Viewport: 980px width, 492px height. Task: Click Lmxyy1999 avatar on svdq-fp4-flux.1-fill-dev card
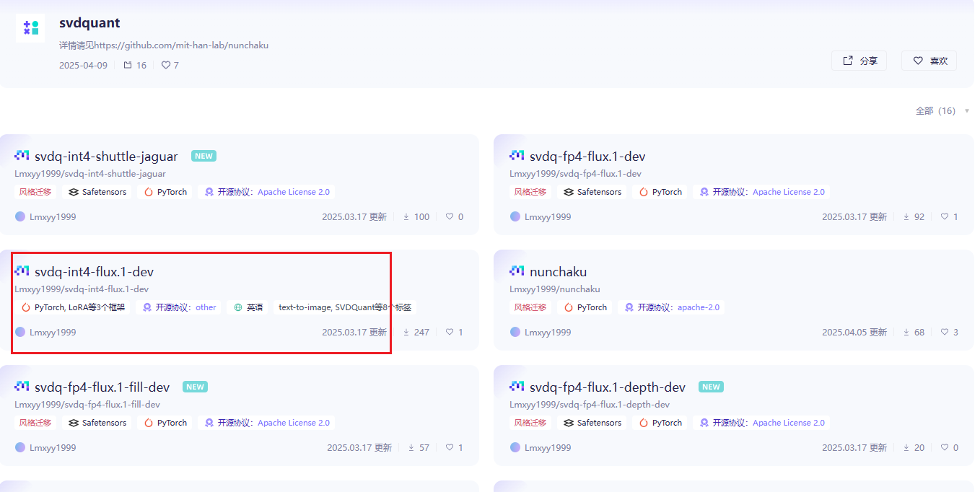[x=20, y=448]
